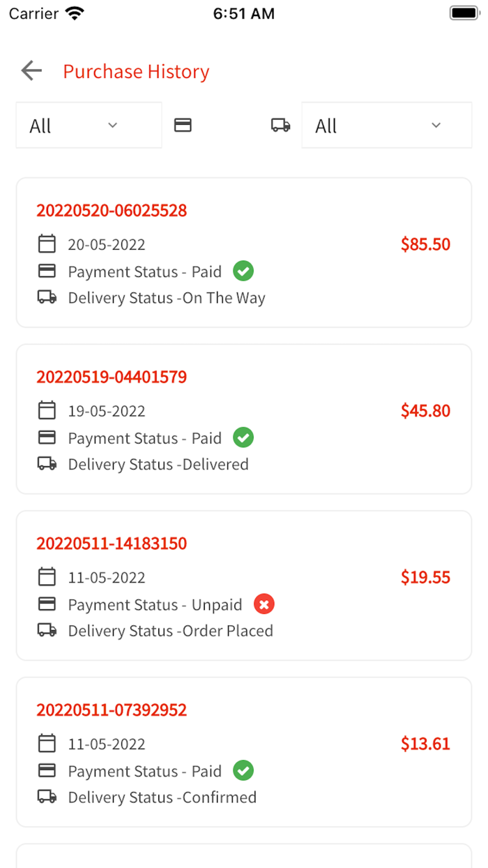The width and height of the screenshot is (488, 868).
Task: Tap red unpaid cross icon
Action: point(264,604)
